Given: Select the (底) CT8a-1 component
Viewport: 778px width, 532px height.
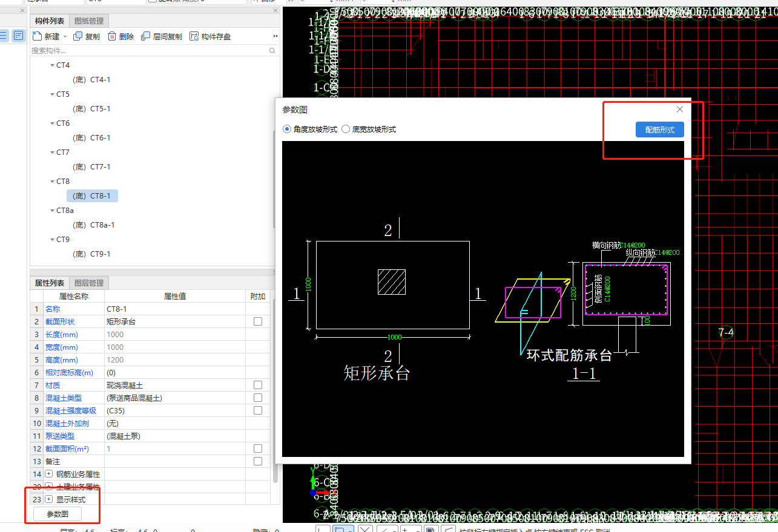Looking at the screenshot, I should click(x=93, y=225).
